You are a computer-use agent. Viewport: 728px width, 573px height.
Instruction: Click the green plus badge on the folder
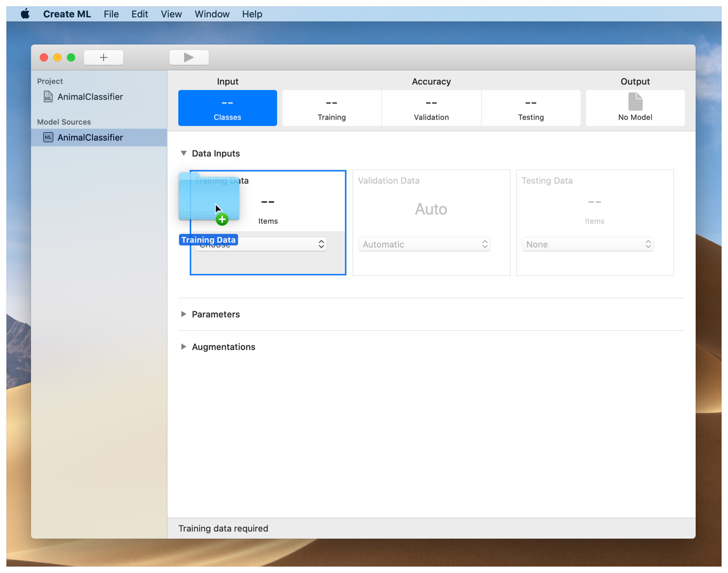click(x=222, y=219)
